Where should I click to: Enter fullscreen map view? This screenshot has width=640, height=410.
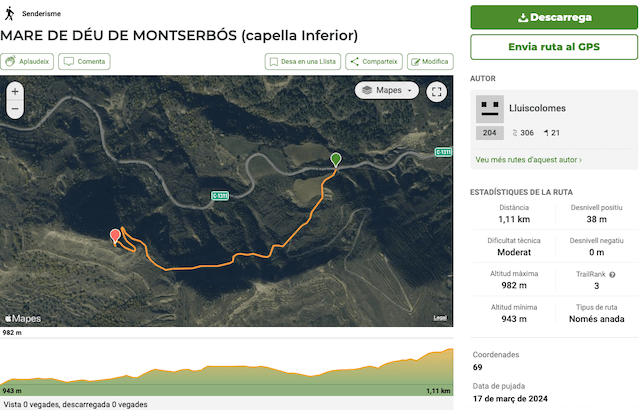coord(436,92)
